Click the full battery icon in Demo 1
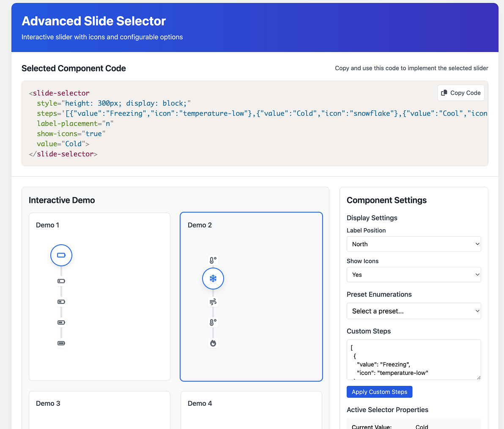This screenshot has width=504, height=429. point(61,343)
